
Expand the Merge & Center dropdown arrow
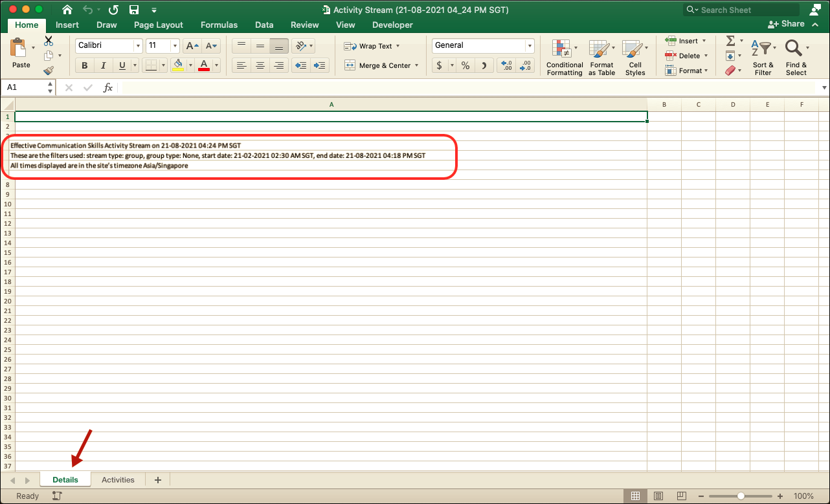pos(417,65)
